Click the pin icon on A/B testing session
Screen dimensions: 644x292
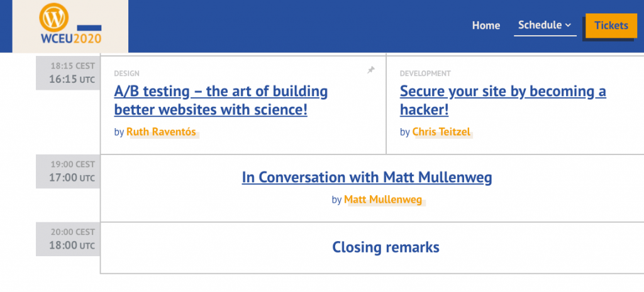371,71
